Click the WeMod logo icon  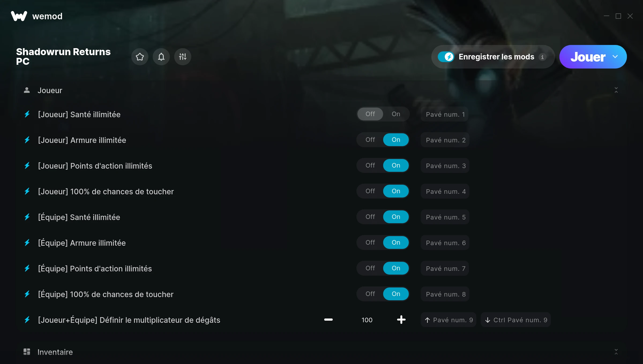point(19,16)
